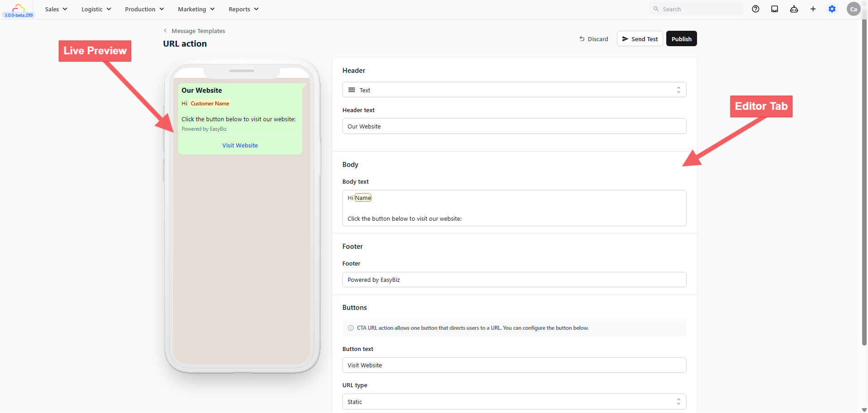Discard the template changes

593,39
